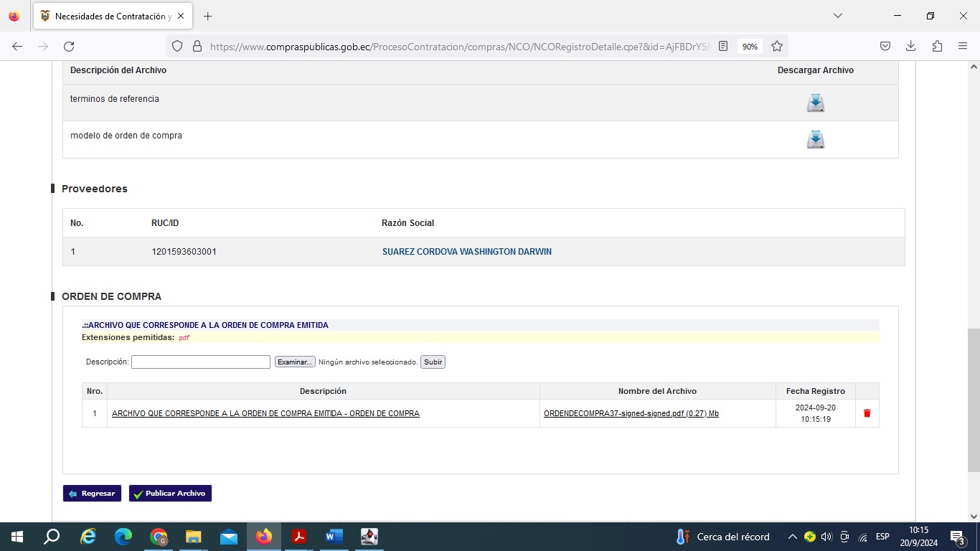Download the 'terminos de referencia' file
This screenshot has width=980, height=551.
click(x=815, y=103)
